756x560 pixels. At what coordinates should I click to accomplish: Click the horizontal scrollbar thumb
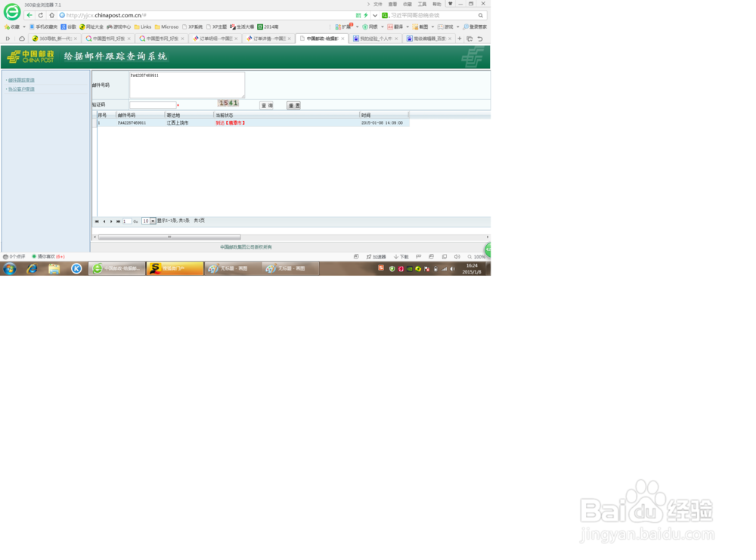169,237
